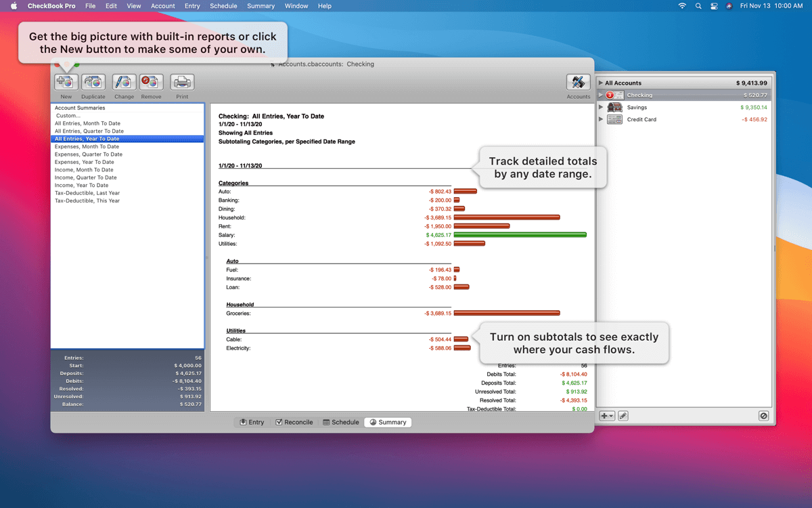Screen dimensions: 812x508
Task: Open the Entry menu
Action: [x=192, y=6]
